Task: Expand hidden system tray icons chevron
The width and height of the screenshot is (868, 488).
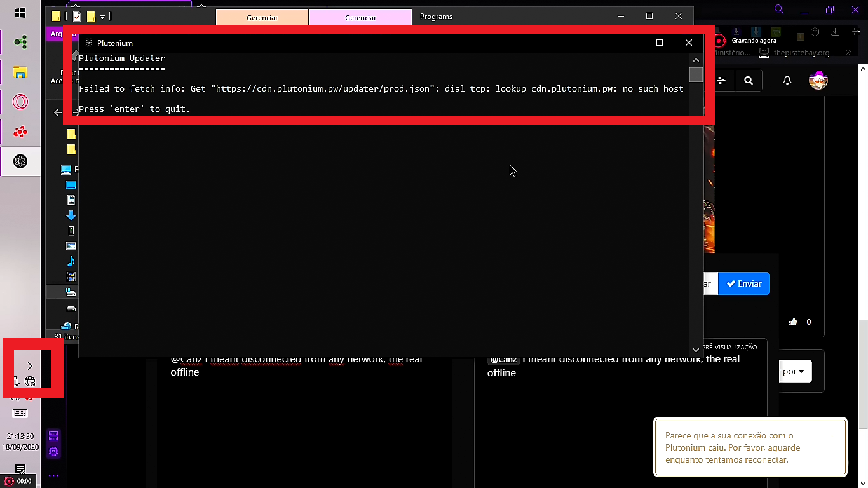Action: tap(29, 366)
